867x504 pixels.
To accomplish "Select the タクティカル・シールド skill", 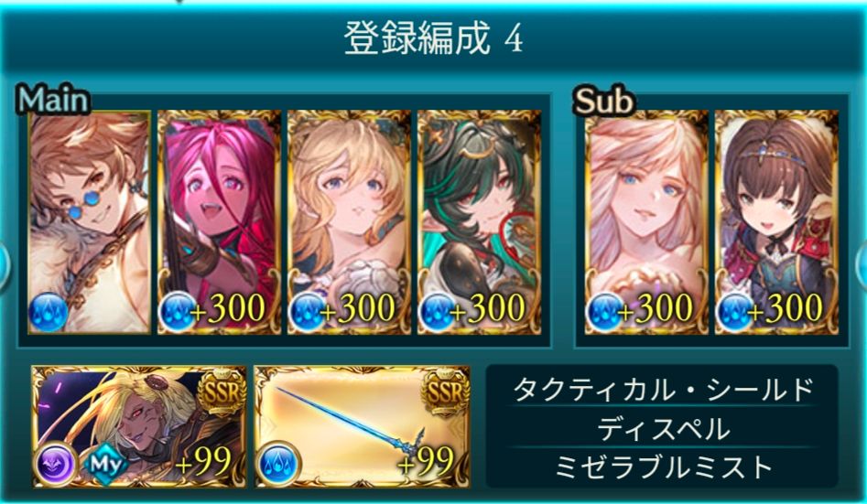I will (663, 390).
